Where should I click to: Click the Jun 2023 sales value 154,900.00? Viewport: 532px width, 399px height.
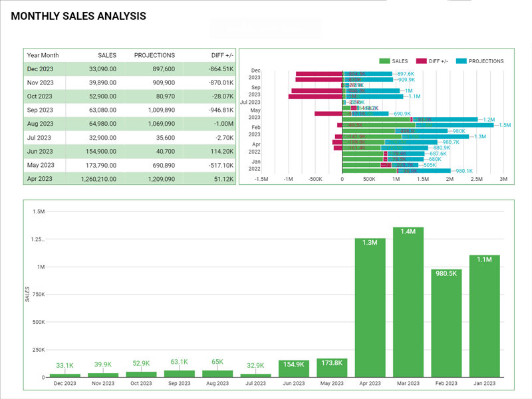click(x=98, y=152)
